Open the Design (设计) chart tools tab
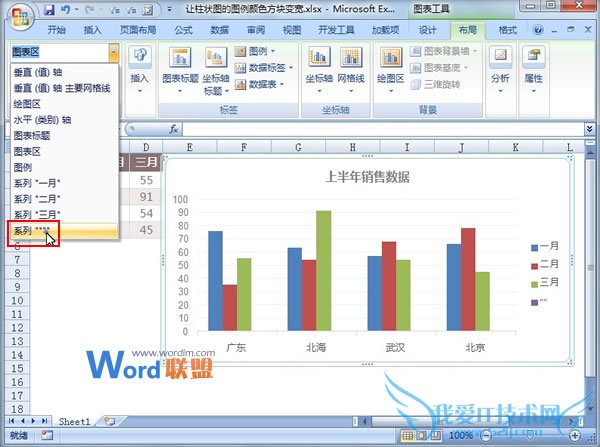 (427, 30)
